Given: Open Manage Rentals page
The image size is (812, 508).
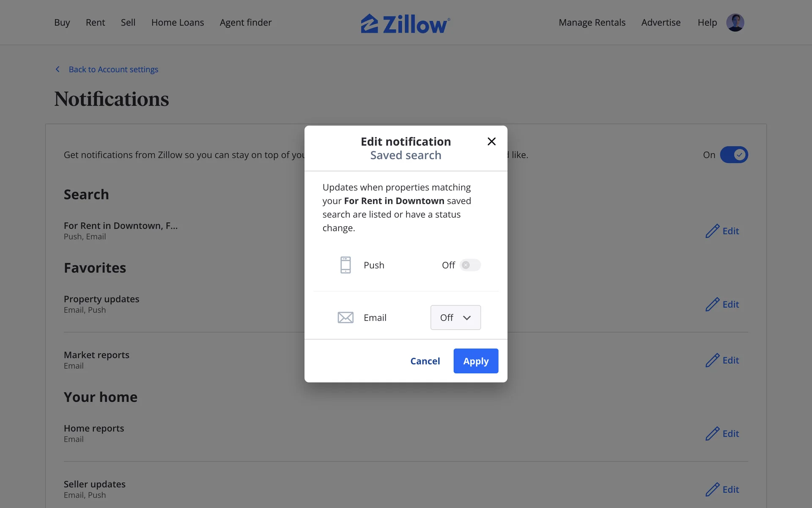Looking at the screenshot, I should (x=592, y=22).
